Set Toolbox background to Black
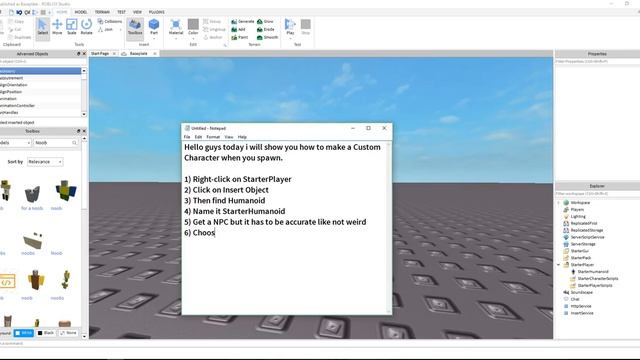 (x=46, y=333)
